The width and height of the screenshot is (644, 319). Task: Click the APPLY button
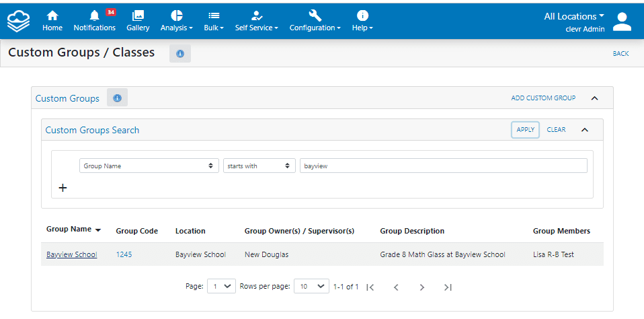pyautogui.click(x=525, y=129)
